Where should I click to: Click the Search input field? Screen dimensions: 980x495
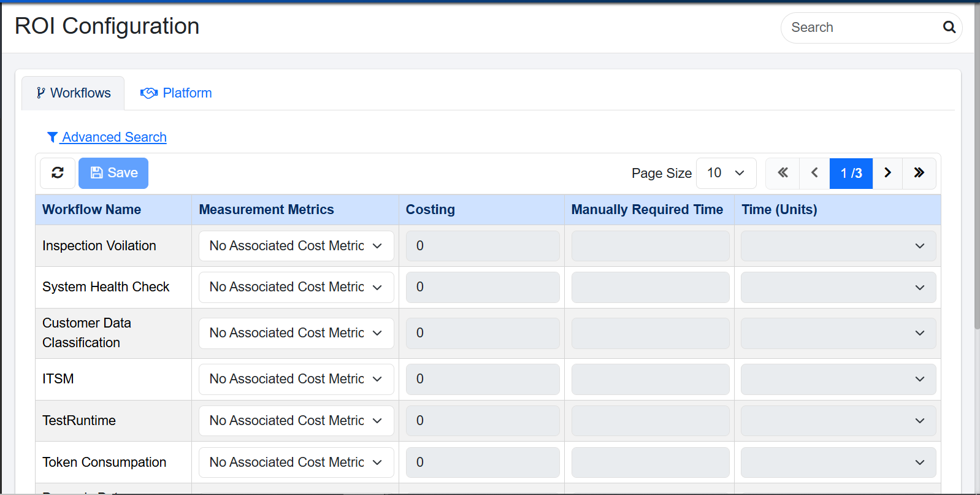coord(862,28)
